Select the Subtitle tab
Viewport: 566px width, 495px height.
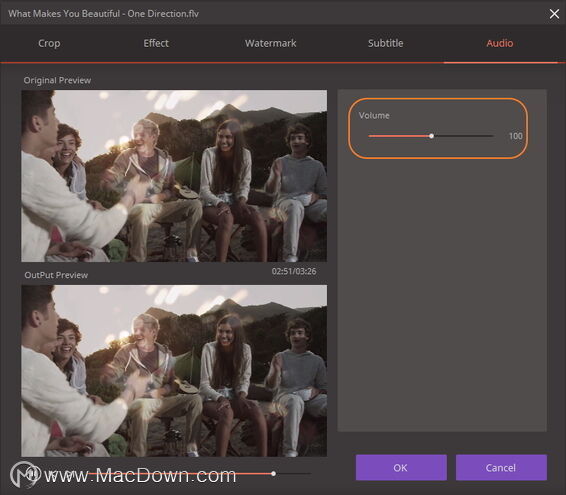click(386, 43)
